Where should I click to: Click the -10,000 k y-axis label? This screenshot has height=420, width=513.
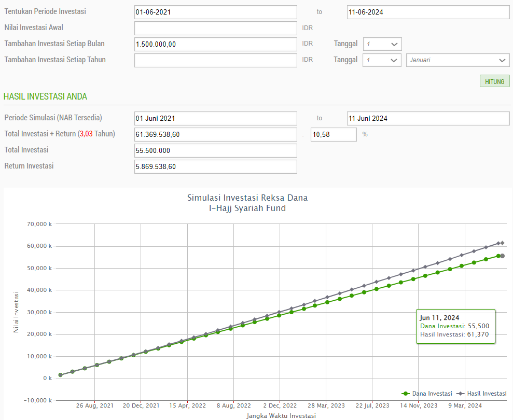coord(38,400)
